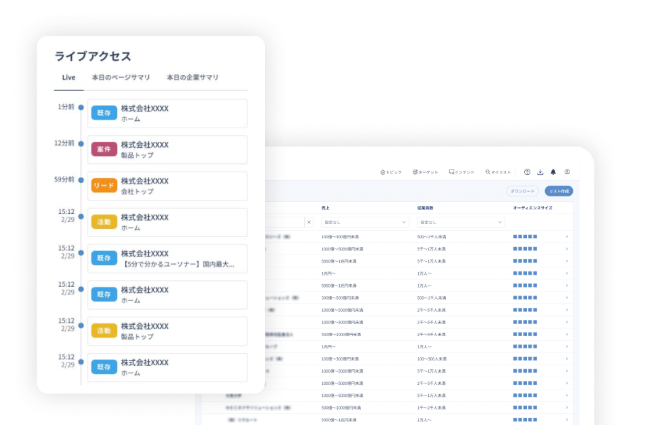Open the 12分前 card showing 製品トップ

167,150
